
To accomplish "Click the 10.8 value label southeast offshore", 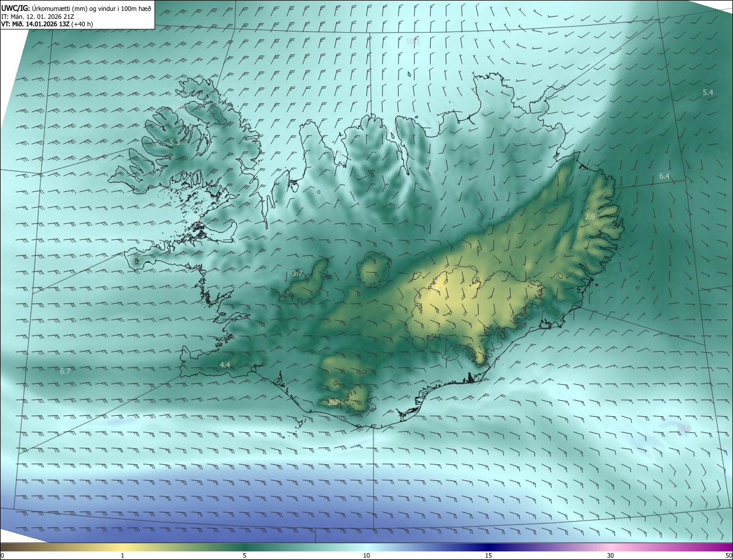I will pos(684,428).
